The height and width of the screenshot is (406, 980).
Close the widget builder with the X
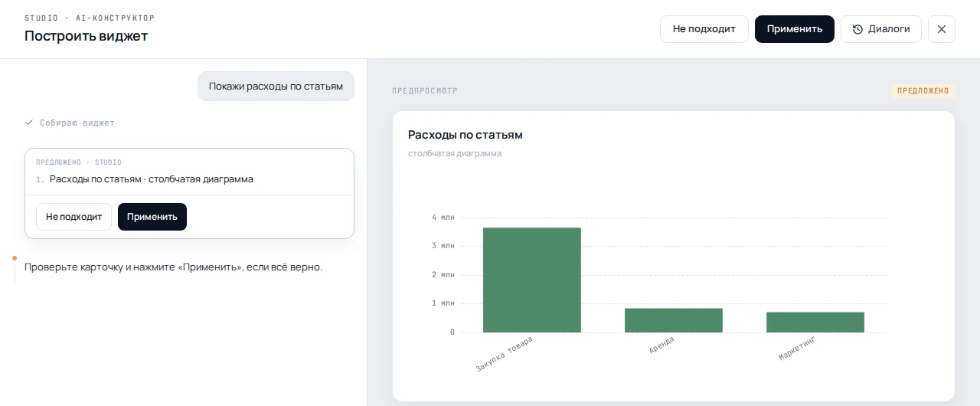[942, 29]
